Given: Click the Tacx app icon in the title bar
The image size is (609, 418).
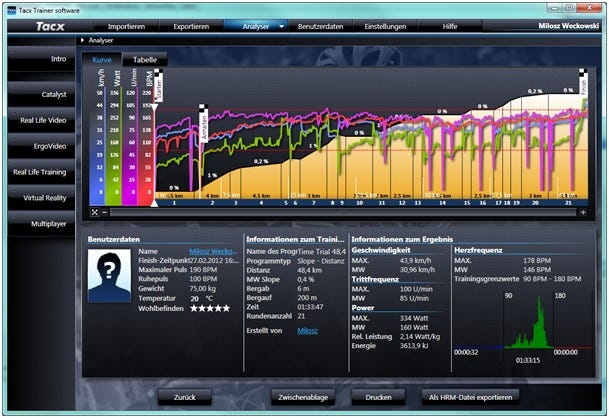Looking at the screenshot, I should point(12,10).
